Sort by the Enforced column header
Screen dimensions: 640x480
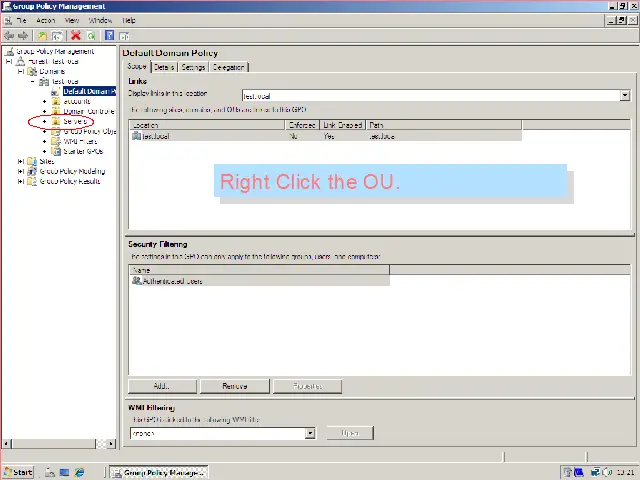(302, 125)
